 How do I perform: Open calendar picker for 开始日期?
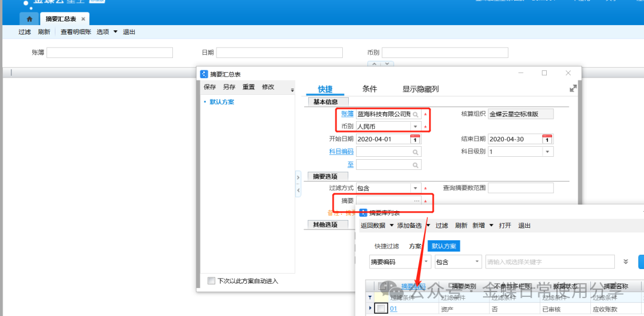pos(415,139)
